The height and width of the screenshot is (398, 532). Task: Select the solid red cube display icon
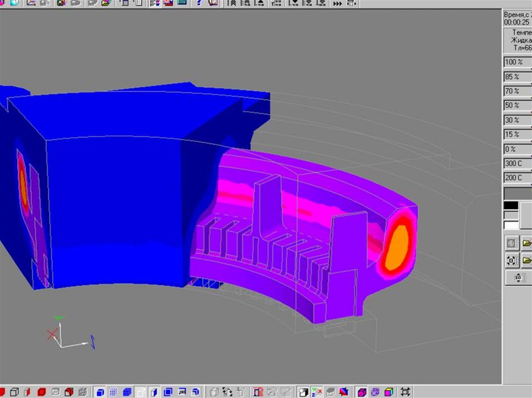point(42,392)
